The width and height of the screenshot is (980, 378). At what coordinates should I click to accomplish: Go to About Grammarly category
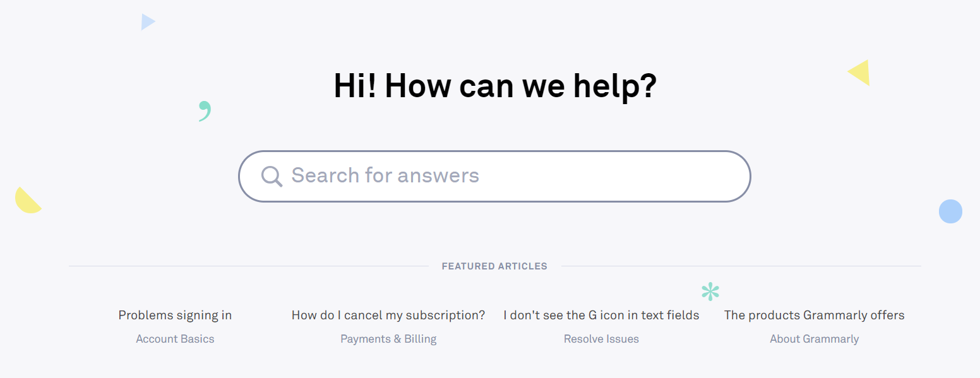click(814, 339)
